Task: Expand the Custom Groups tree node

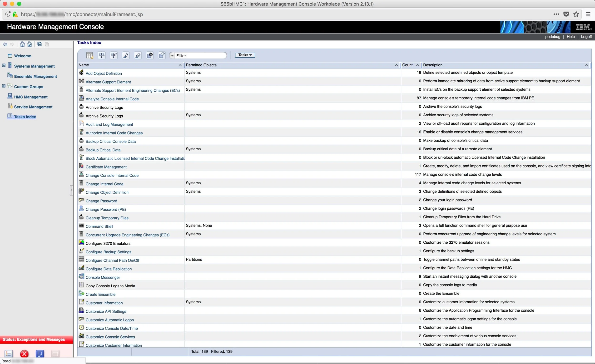Action: coord(4,86)
